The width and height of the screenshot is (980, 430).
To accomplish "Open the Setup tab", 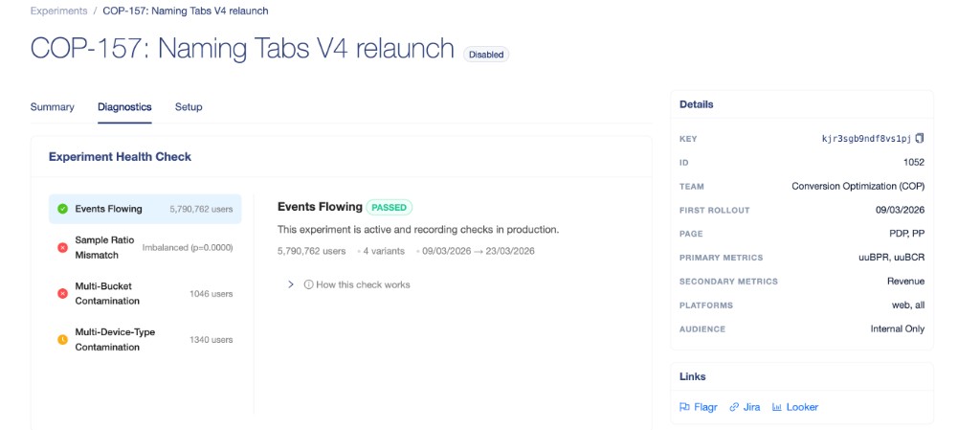I will 189,107.
